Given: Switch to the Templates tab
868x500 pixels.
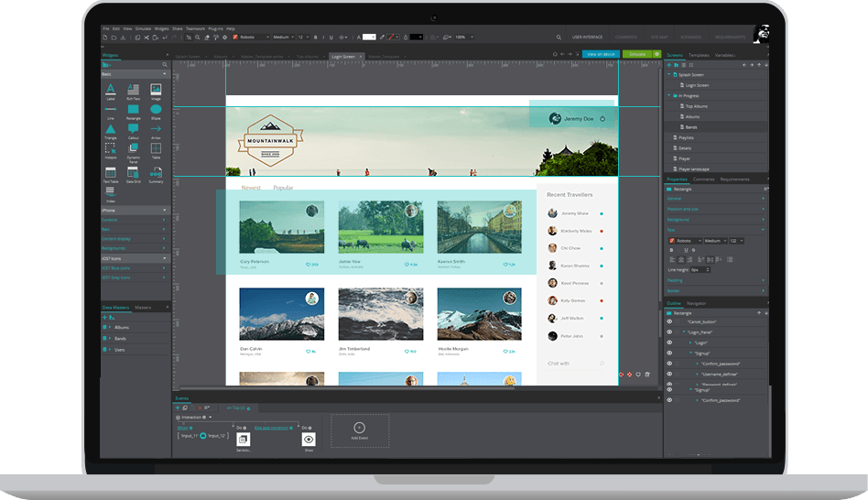Looking at the screenshot, I should pos(699,55).
